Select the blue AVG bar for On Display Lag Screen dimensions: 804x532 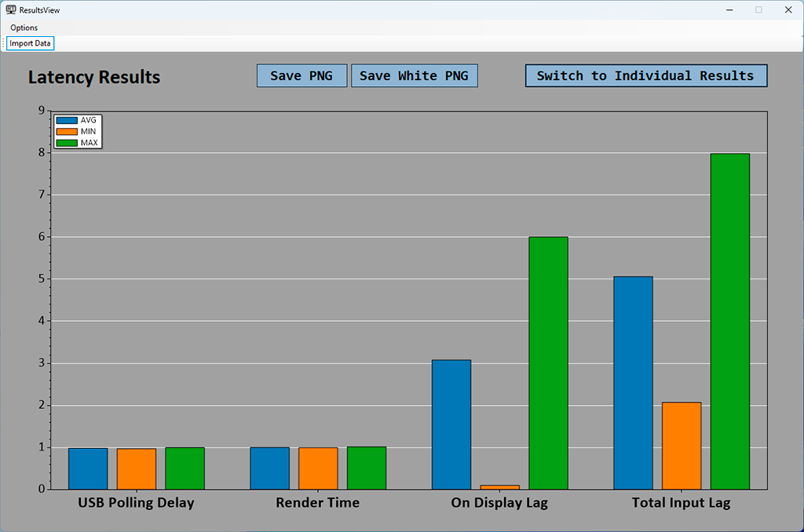click(451, 425)
